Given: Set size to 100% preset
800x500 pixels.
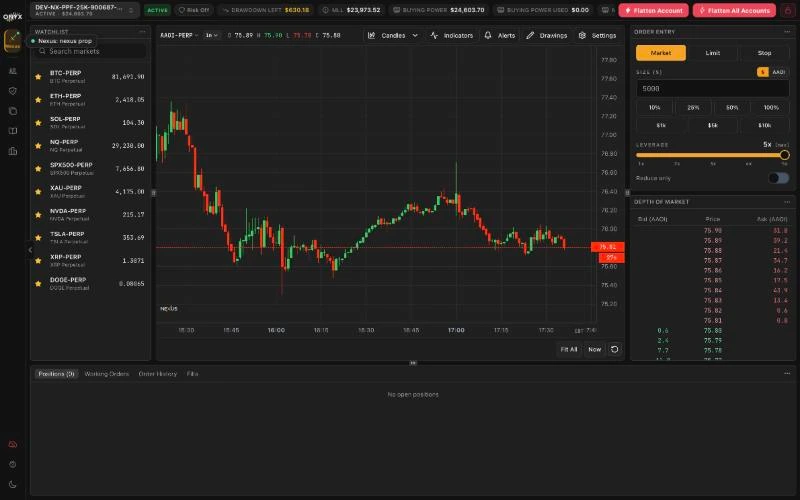Looking at the screenshot, I should [771, 108].
